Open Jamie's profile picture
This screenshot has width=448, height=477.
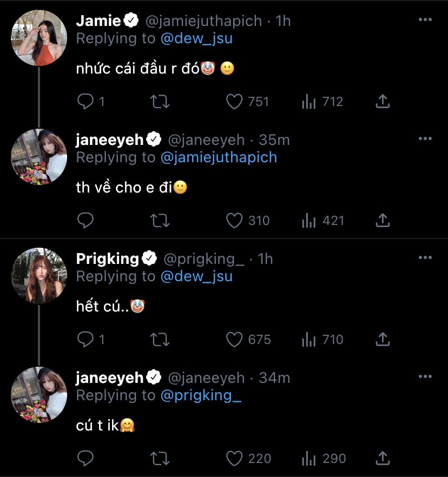coord(39,38)
